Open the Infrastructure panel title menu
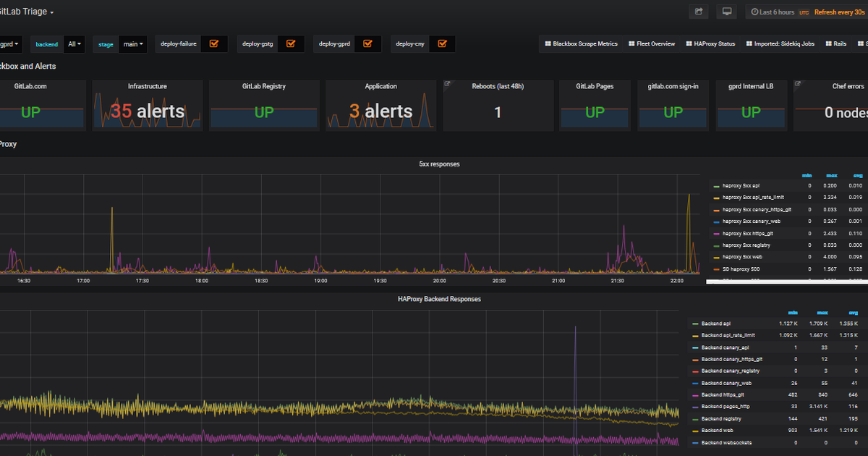This screenshot has height=456, width=868. pyautogui.click(x=148, y=86)
